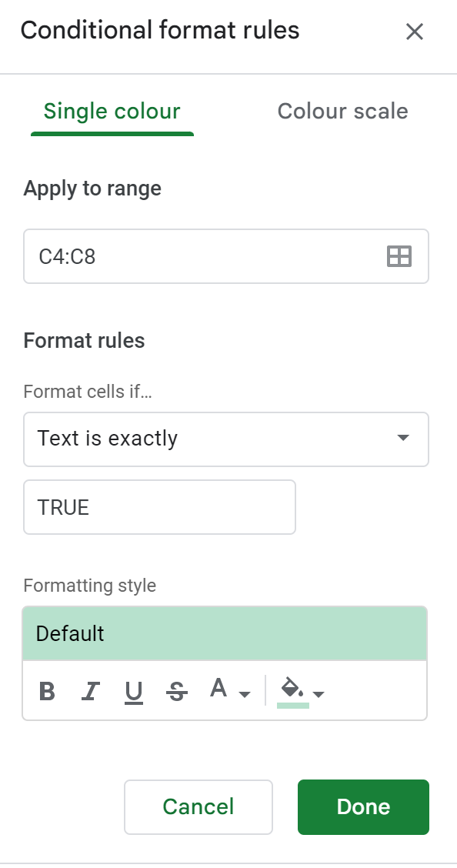Screen dimensions: 457x868
Task: Click the Done button
Action: [362, 806]
